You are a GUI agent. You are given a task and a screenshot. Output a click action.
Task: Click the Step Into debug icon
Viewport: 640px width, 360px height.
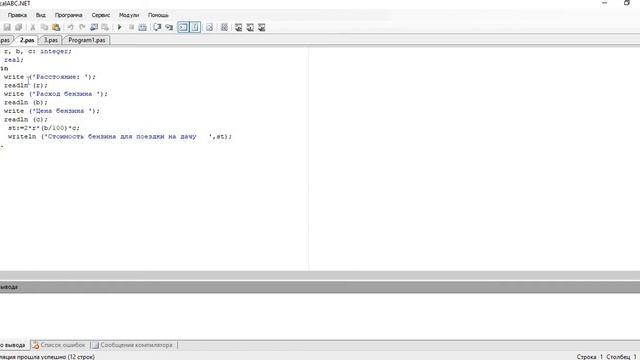[x=169, y=27]
